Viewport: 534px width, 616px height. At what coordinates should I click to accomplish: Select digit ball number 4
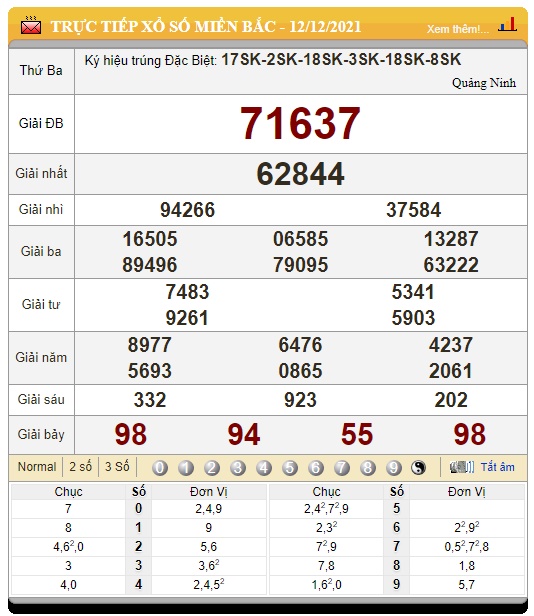pos(264,468)
